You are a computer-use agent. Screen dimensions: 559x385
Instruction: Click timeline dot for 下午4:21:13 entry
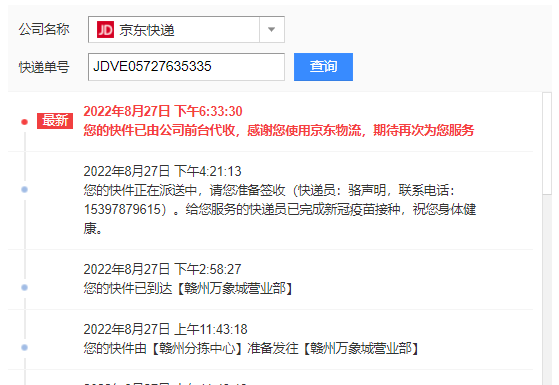pyautogui.click(x=24, y=189)
